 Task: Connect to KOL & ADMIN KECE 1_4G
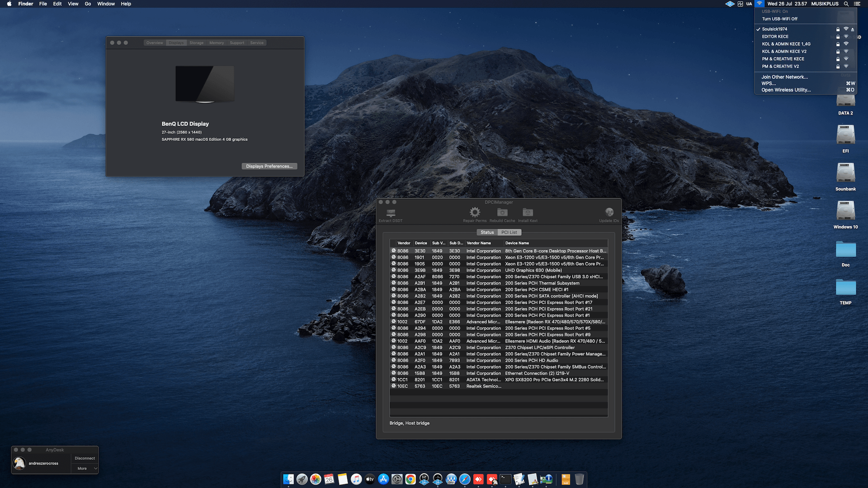pyautogui.click(x=806, y=44)
